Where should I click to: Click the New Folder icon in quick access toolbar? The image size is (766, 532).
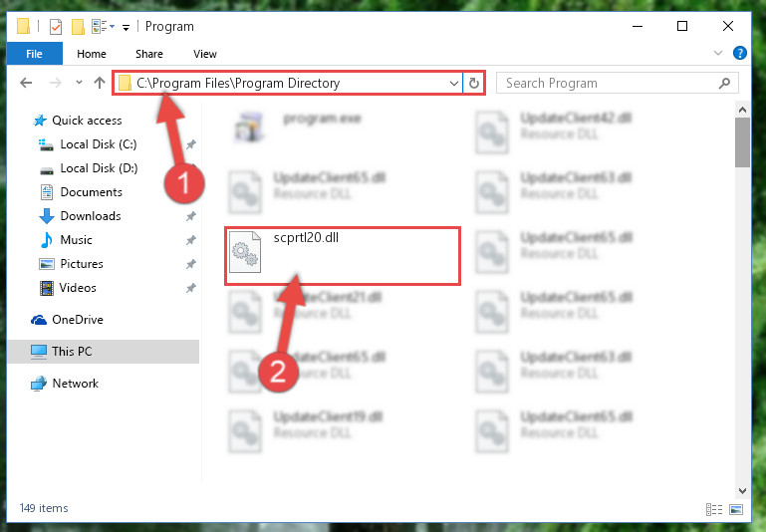(x=78, y=26)
